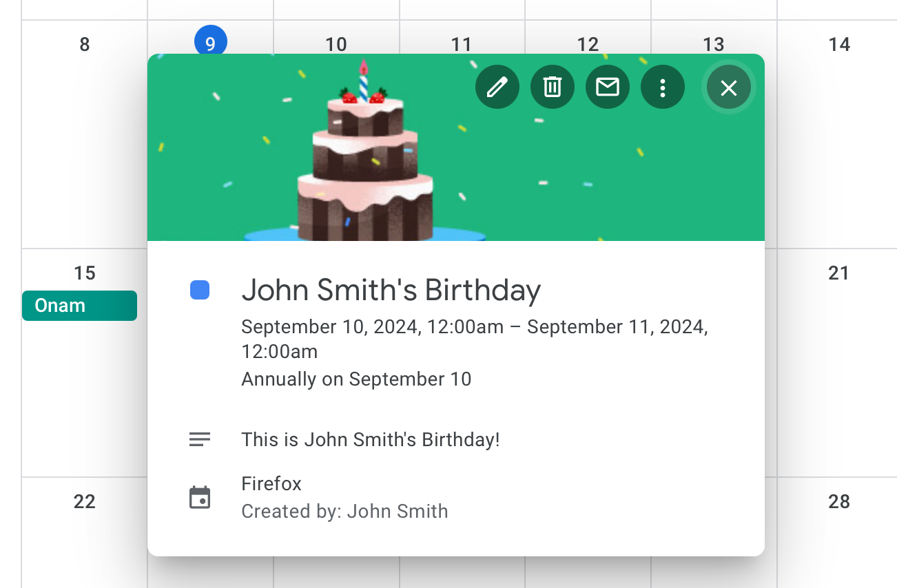
Task: Delete event using the trash icon
Action: [553, 87]
